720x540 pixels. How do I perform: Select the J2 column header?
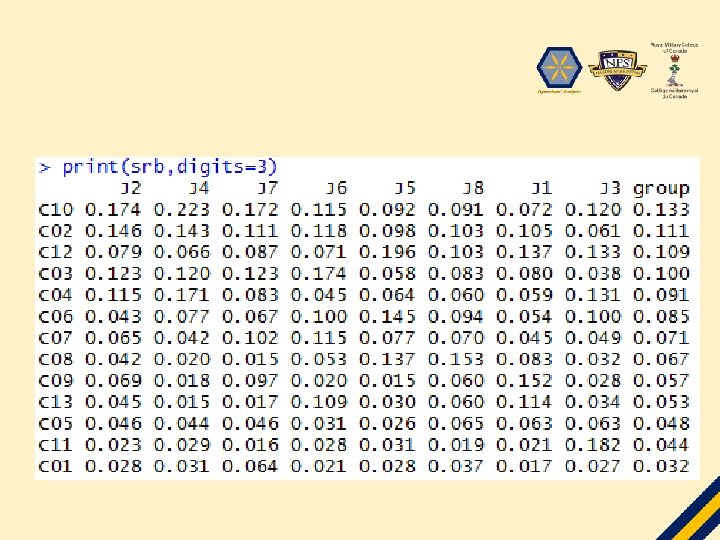point(131,188)
